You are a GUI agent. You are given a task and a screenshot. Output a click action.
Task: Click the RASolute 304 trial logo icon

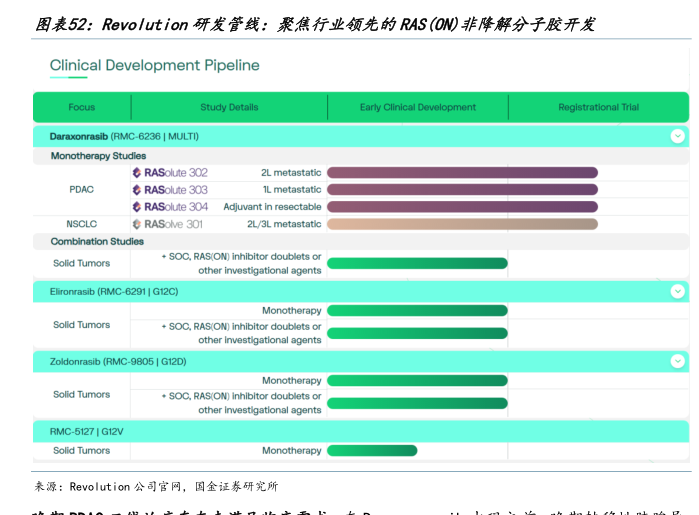tap(137, 207)
